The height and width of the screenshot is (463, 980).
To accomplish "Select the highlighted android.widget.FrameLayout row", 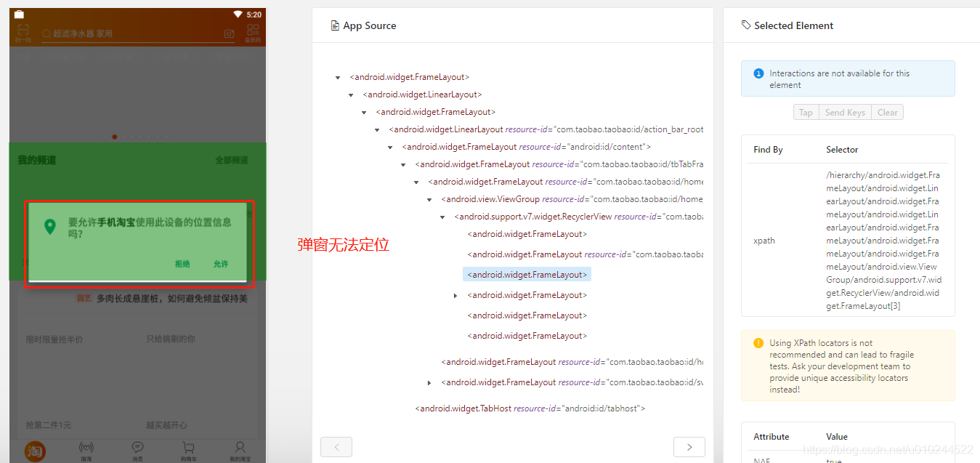I will 527,275.
